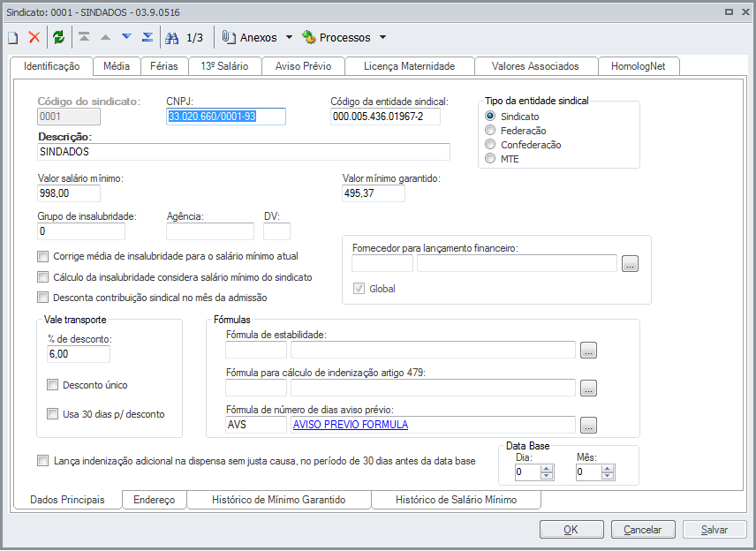Toggle the Desconto único checkbox
Image resolution: width=756 pixels, height=551 pixels.
coord(53,385)
